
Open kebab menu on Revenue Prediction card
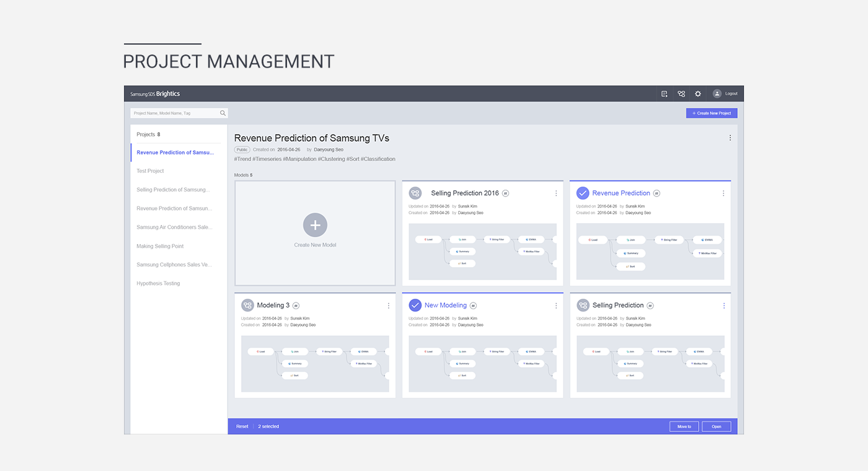(724, 193)
